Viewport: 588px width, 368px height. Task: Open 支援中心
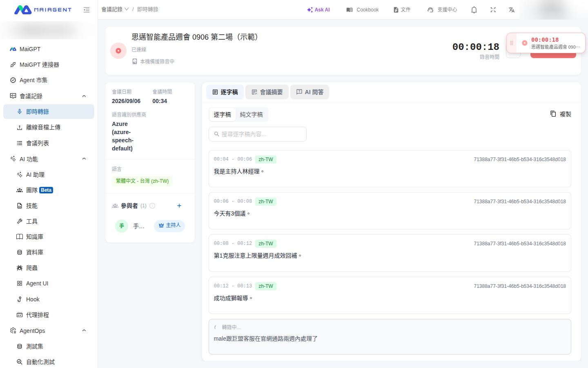point(442,10)
